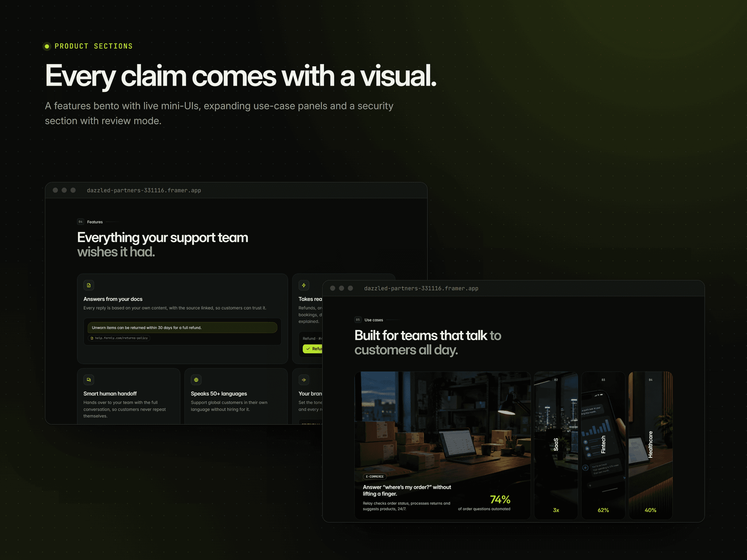Click Everything your support team heading

[163, 244]
